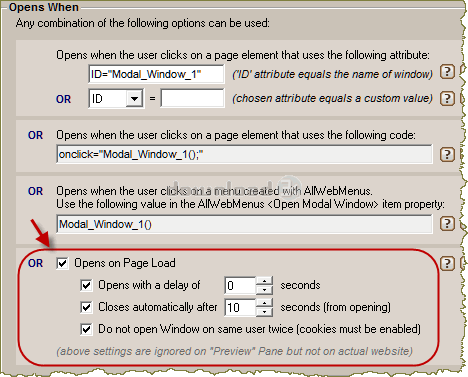
Task: Select "seconds (from opening)" label
Action: click(335, 307)
